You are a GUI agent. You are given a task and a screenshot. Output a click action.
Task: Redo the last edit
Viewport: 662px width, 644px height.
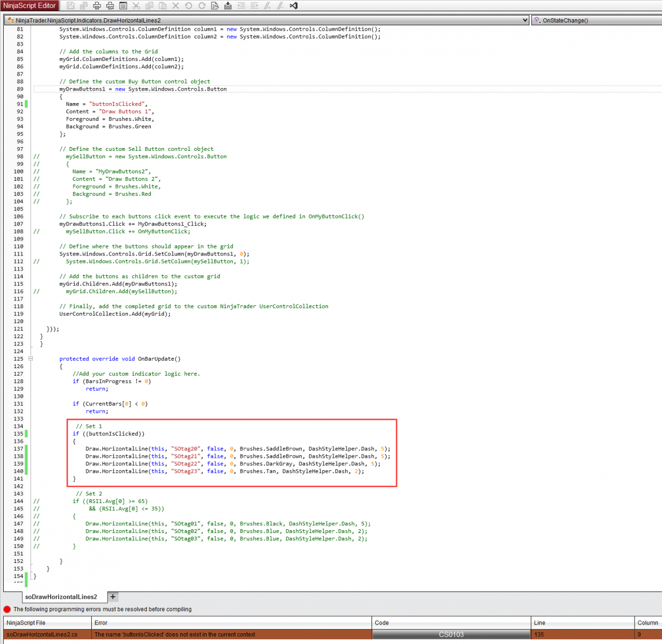click(202, 6)
